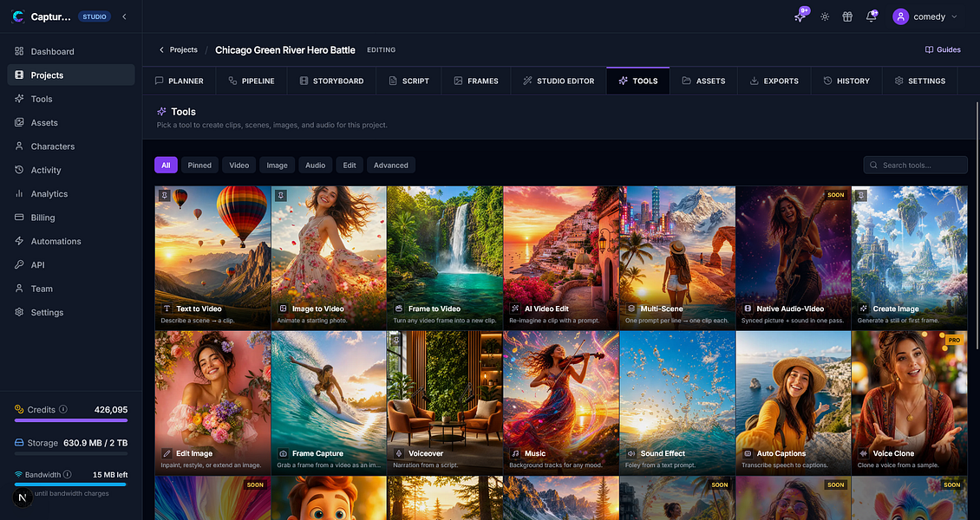Open the comedy user account dropdown
Screen dimensions: 980x520
(925, 16)
